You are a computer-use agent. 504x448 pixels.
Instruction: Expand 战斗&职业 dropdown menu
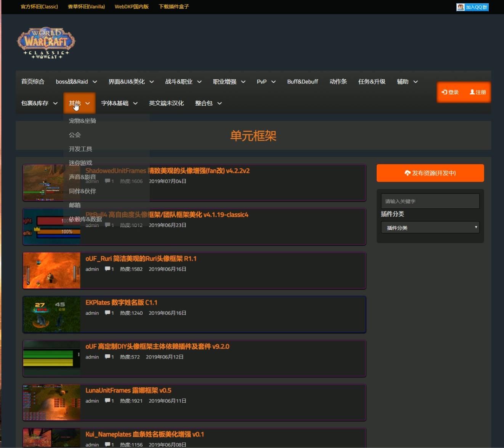point(183,82)
